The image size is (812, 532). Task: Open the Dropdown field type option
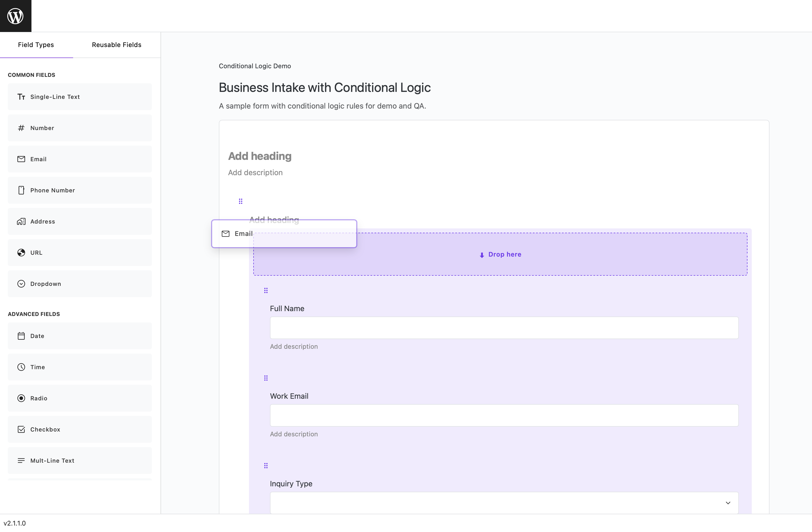pyautogui.click(x=80, y=283)
